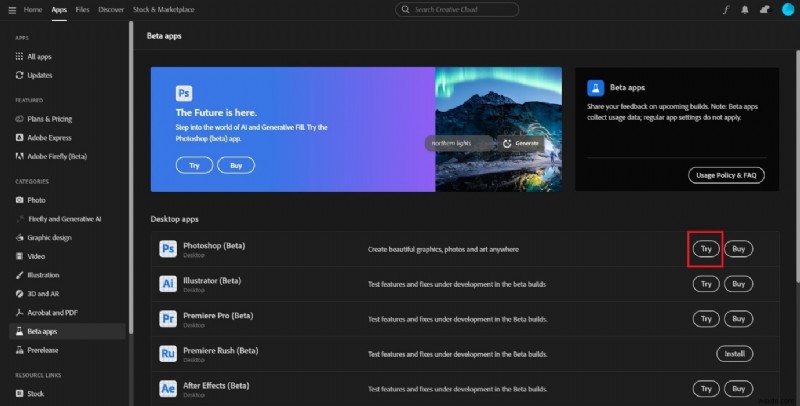Click the Beta apps flask icon in info card
This screenshot has height=406, width=800.
[x=595, y=88]
